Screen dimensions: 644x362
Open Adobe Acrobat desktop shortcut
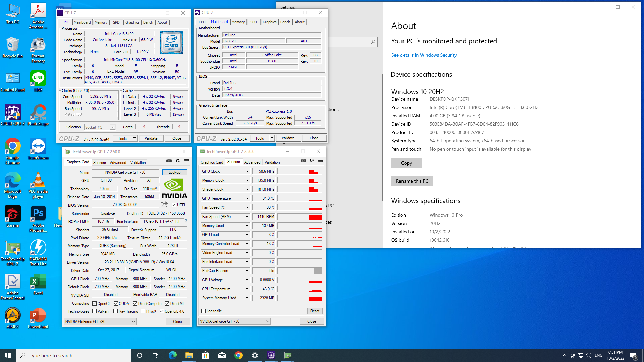pos(38,16)
